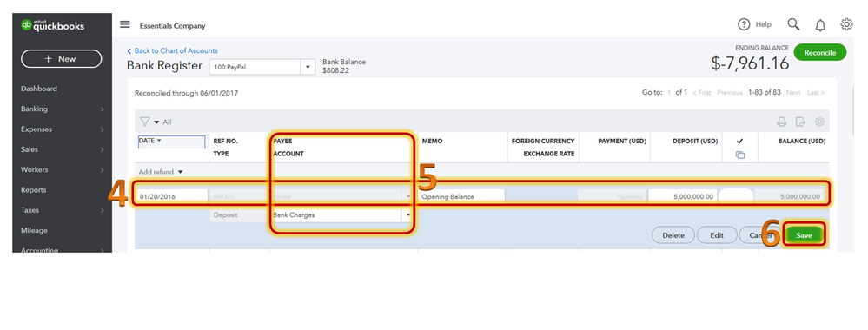Viewport: 868px width, 330px height.
Task: Click the ending balance $-7,961.16
Action: [750, 63]
